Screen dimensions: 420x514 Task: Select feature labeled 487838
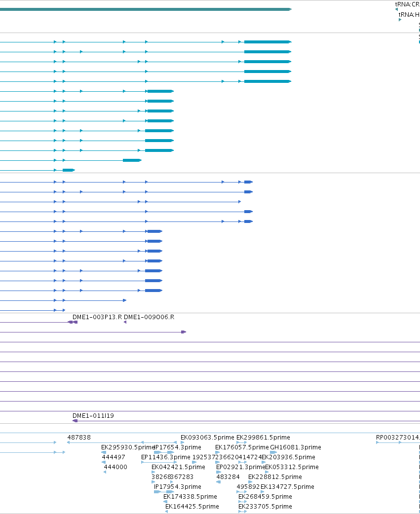(x=79, y=437)
